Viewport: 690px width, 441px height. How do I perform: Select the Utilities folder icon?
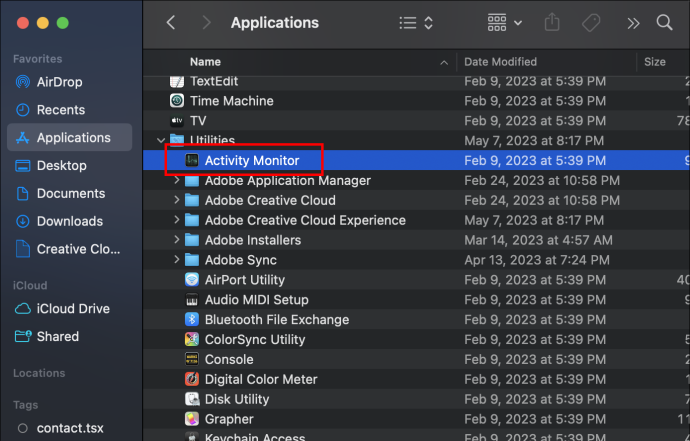177,140
